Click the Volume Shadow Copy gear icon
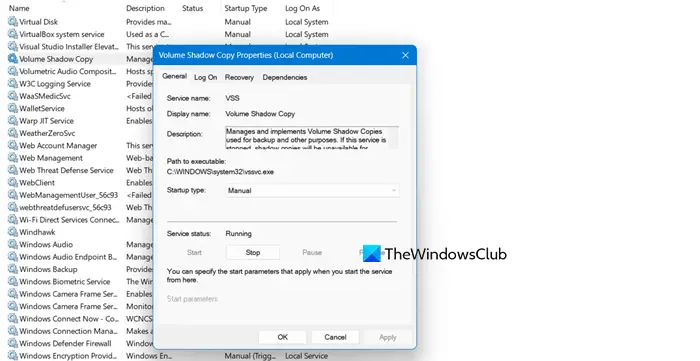The height and width of the screenshot is (361, 700). pyautogui.click(x=12, y=59)
